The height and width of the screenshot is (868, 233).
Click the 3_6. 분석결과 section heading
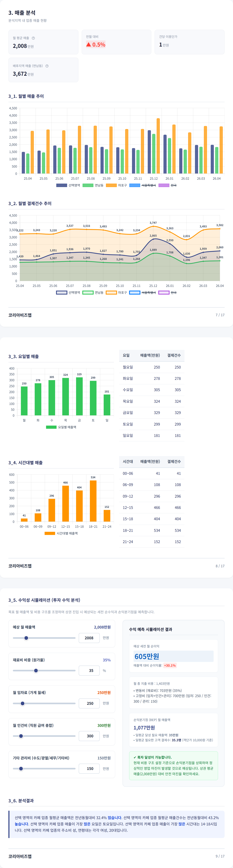coord(21,801)
